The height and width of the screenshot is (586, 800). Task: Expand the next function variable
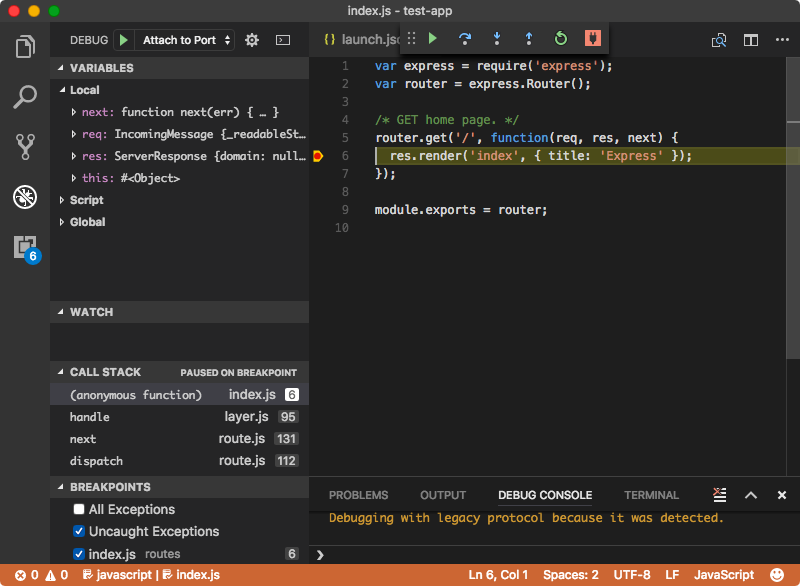coord(73,112)
